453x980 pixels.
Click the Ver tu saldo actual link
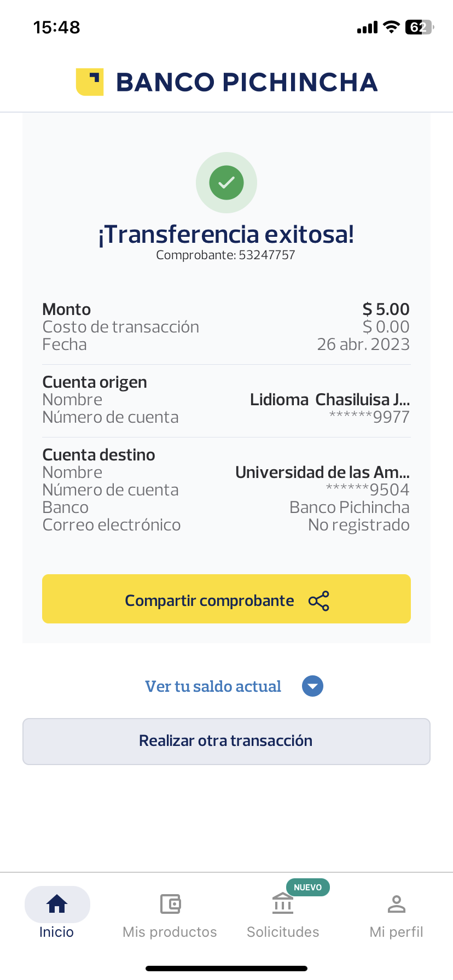[213, 686]
